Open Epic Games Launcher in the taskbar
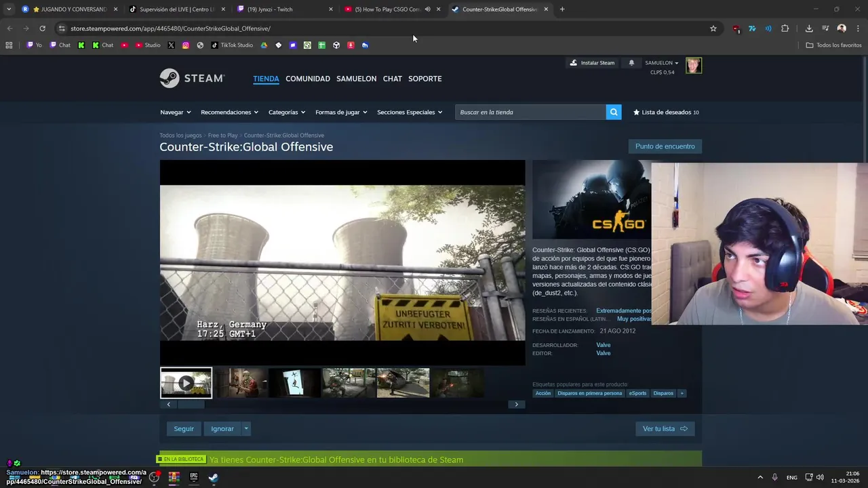Viewport: 868px width, 488px height. click(193, 477)
